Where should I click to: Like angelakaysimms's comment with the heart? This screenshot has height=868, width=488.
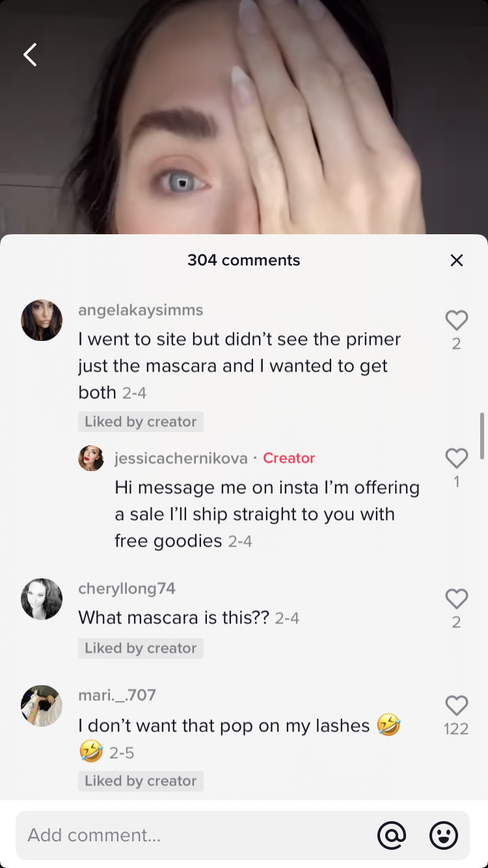tap(457, 319)
